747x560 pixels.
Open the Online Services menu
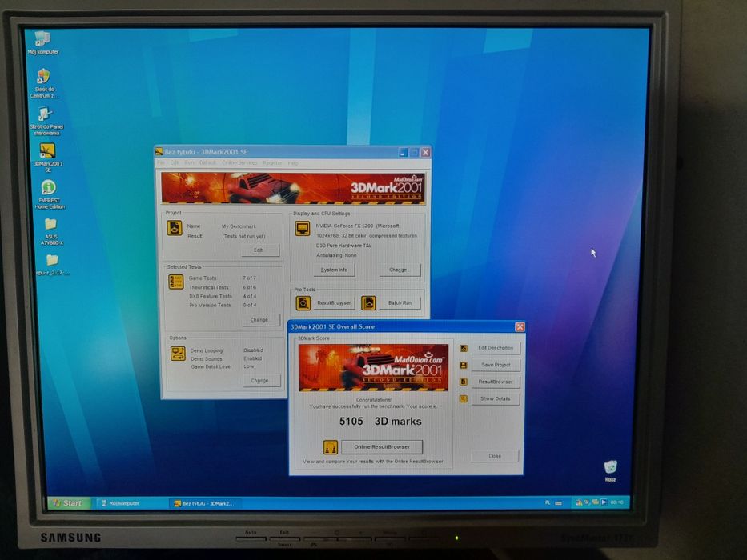239,163
